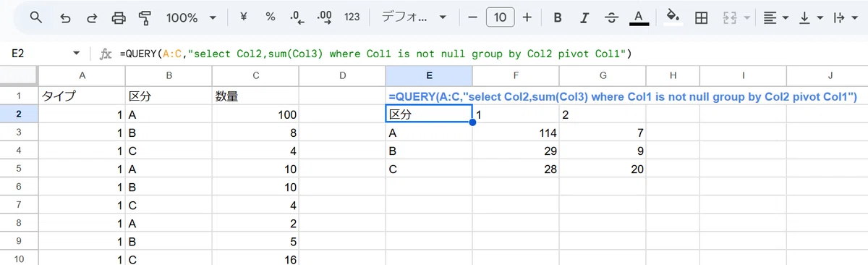Click cell C10 with value 16

pos(255,259)
